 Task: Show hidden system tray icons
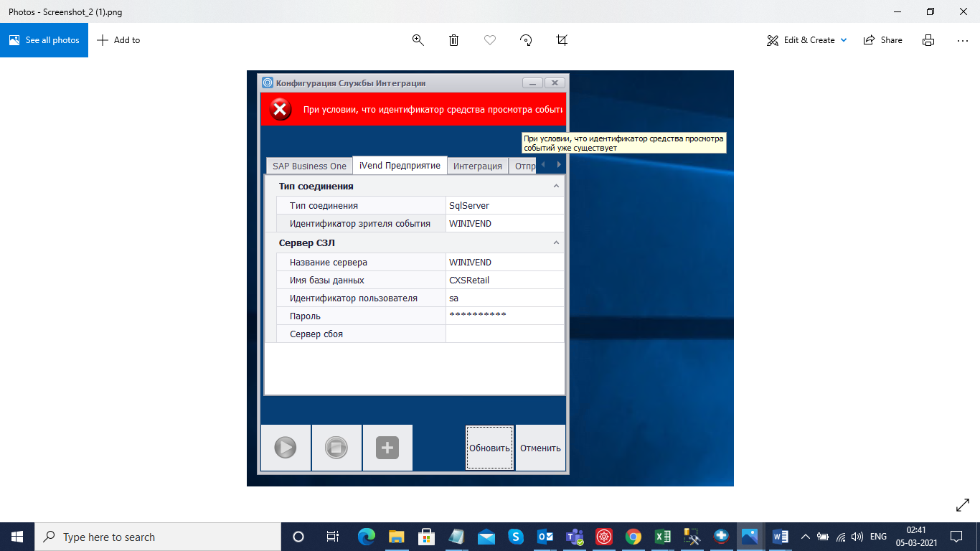point(805,537)
